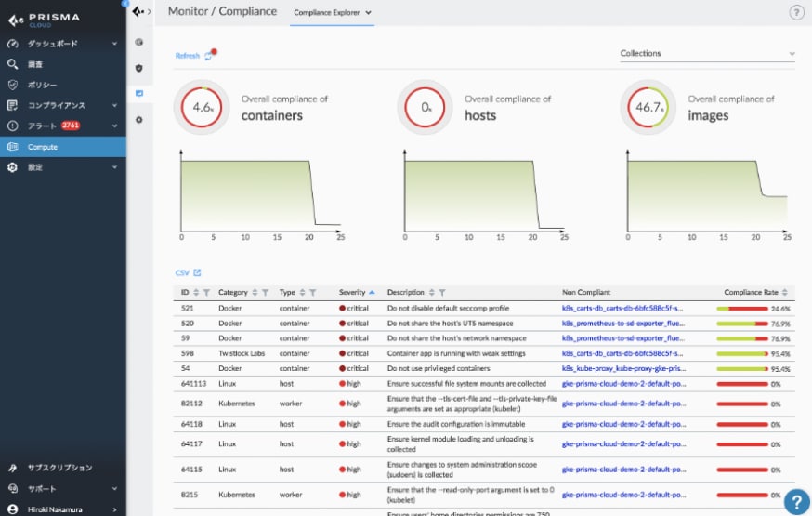This screenshot has height=516, width=812.
Task: Open the blue help chat bubble
Action: coord(796,501)
